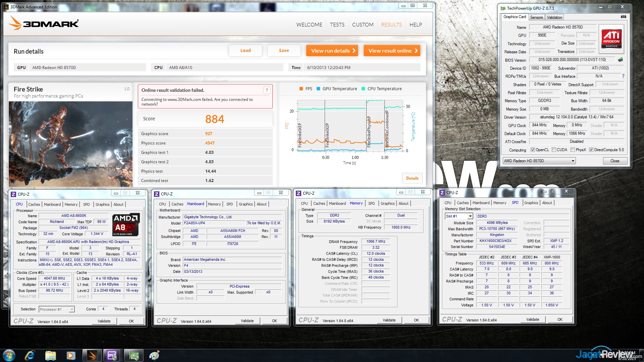Screen dimensions: 644x362
Task: Open the TESTS menu in 3DMark
Action: point(337,24)
